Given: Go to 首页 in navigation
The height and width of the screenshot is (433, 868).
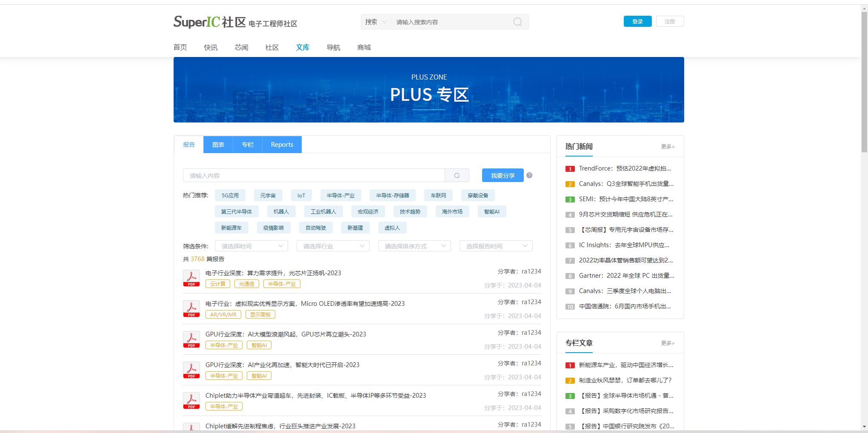Looking at the screenshot, I should (x=180, y=47).
